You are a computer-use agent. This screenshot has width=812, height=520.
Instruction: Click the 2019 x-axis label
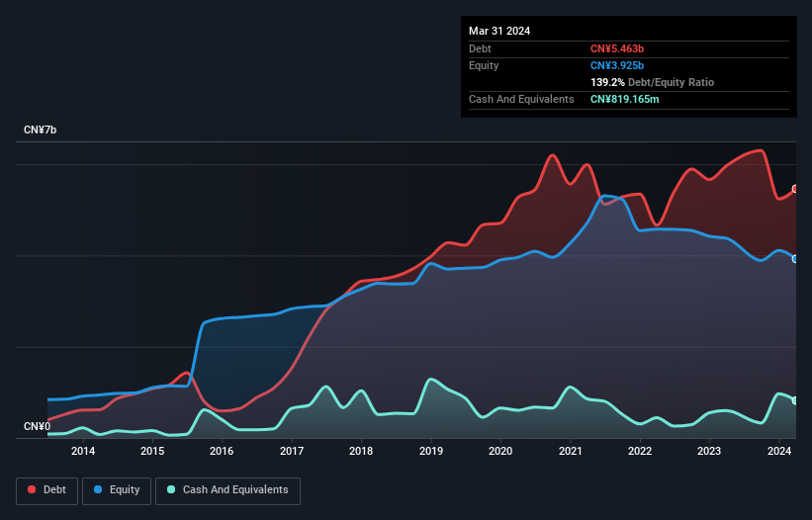(x=431, y=451)
